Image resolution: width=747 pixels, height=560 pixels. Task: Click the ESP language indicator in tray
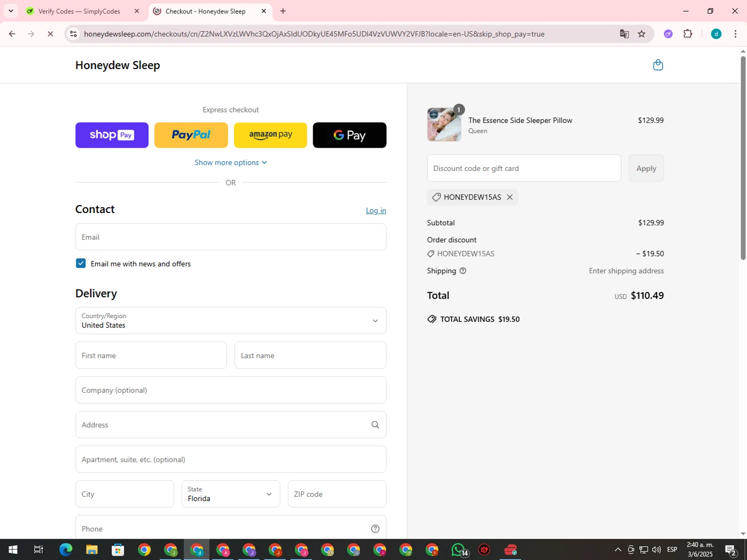tap(672, 550)
